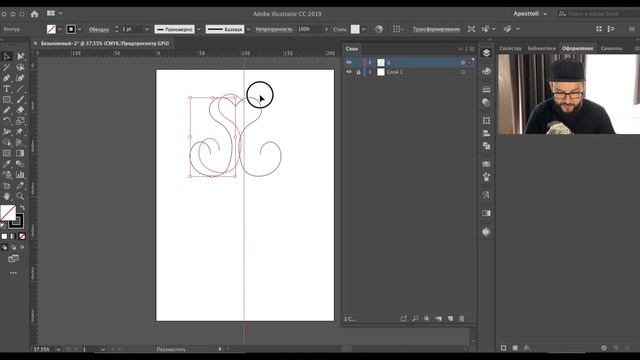This screenshot has height=360, width=640.
Task: Click target circle of top layer
Action: [462, 62]
